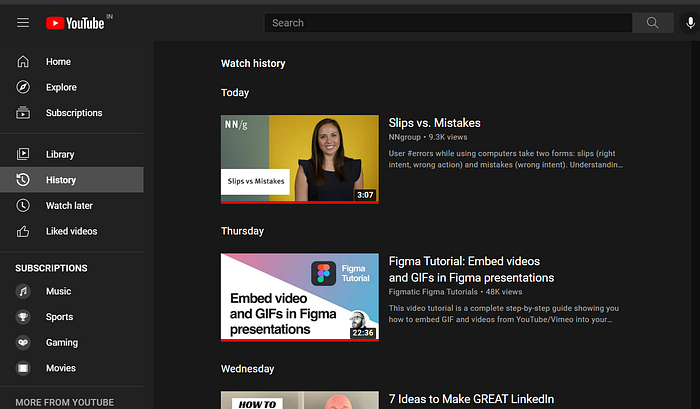Click 'SUBSCRIPTIONS' section heading
The width and height of the screenshot is (700, 409).
(x=51, y=268)
